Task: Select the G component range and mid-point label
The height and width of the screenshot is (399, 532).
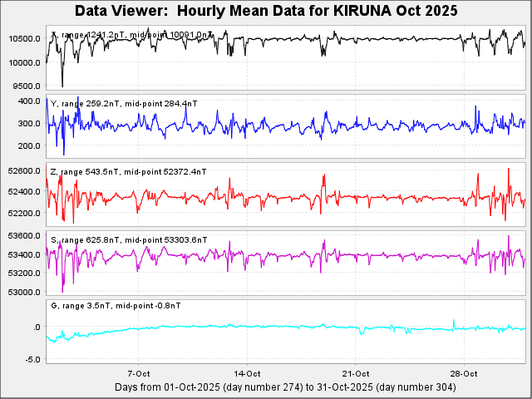Action: pos(116,306)
